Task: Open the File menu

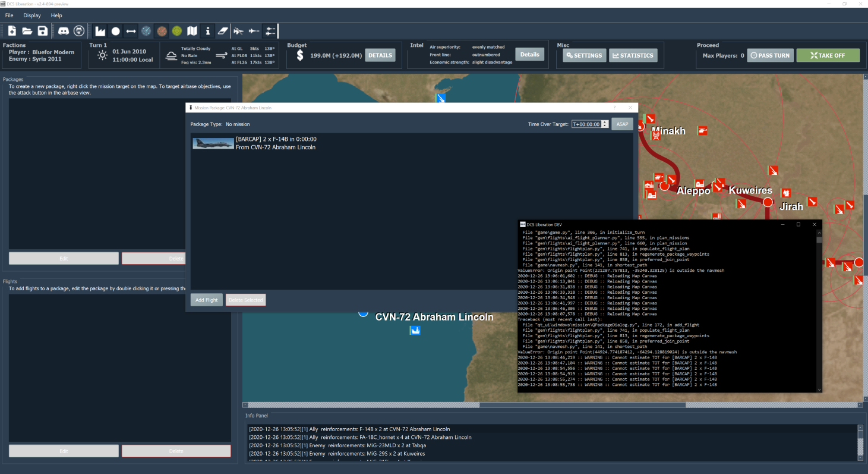Action: 9,15
